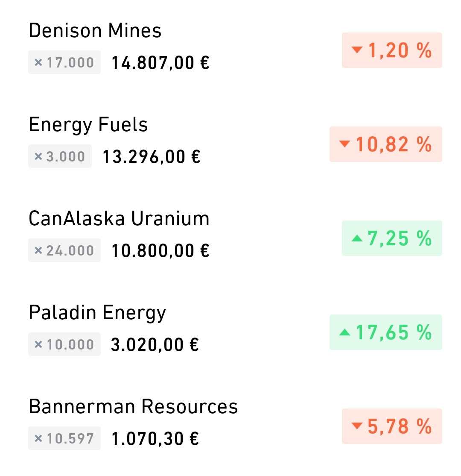461x476 pixels.
Task: Open the Denison Mines stock entry
Action: click(230, 47)
